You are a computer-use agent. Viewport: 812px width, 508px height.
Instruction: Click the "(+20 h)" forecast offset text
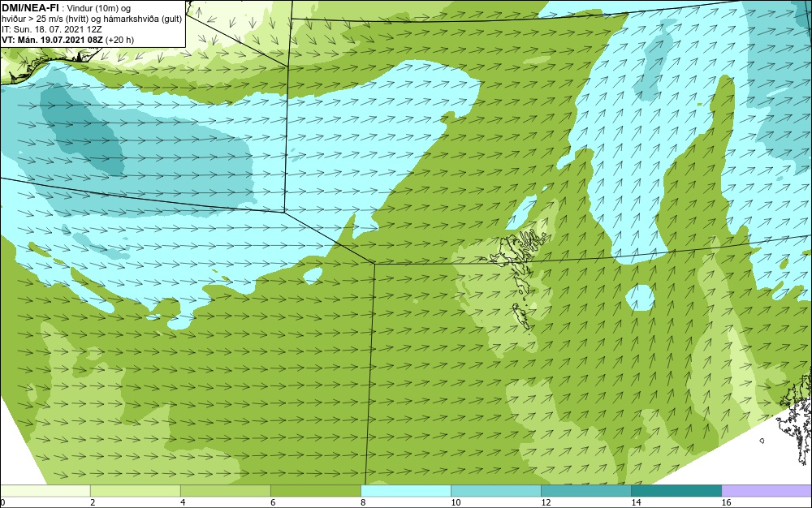(120, 40)
